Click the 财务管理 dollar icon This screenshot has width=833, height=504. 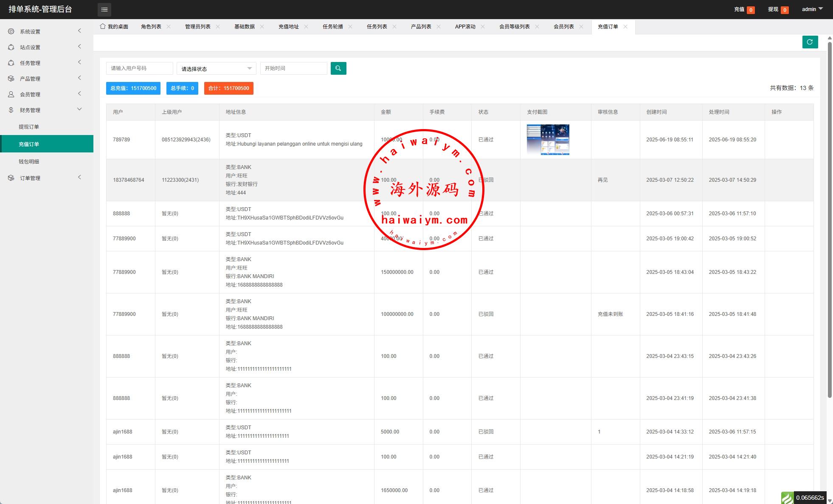click(11, 110)
